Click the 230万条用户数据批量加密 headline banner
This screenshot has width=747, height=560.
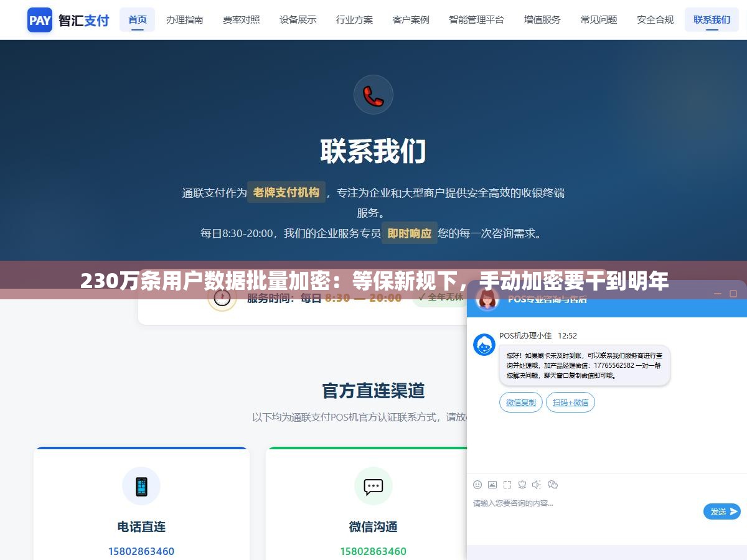click(x=374, y=281)
